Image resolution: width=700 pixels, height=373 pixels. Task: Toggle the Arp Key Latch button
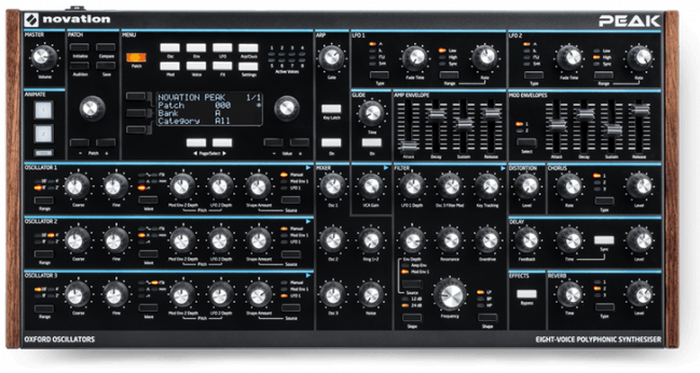(331, 109)
